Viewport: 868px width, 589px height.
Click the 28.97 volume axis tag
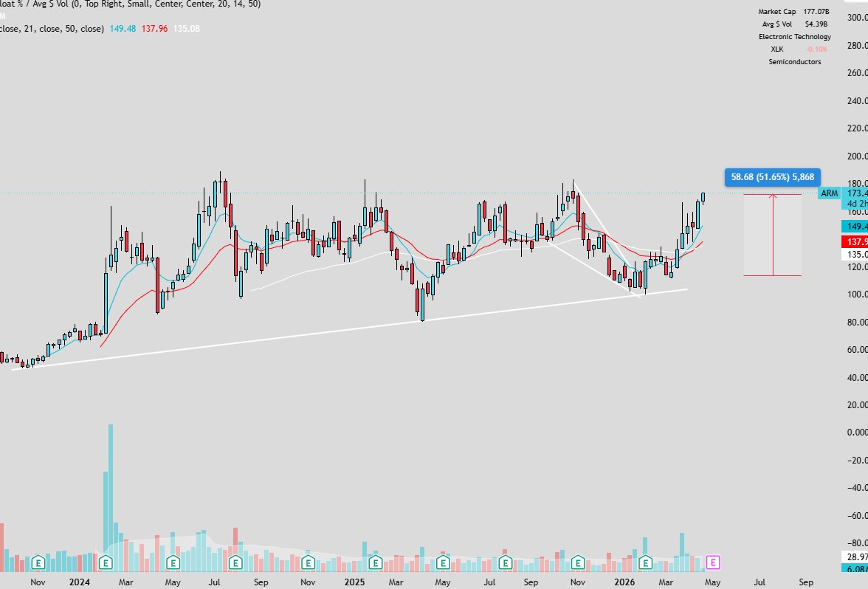(x=855, y=557)
